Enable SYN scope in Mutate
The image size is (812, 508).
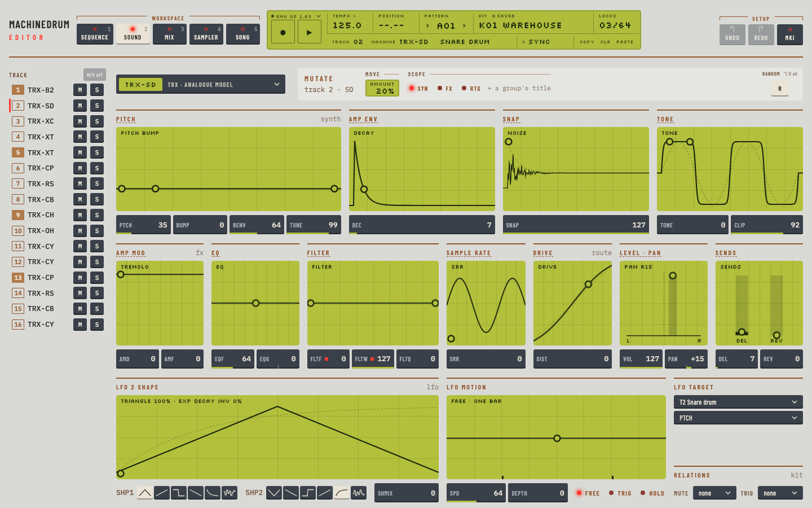tap(418, 89)
